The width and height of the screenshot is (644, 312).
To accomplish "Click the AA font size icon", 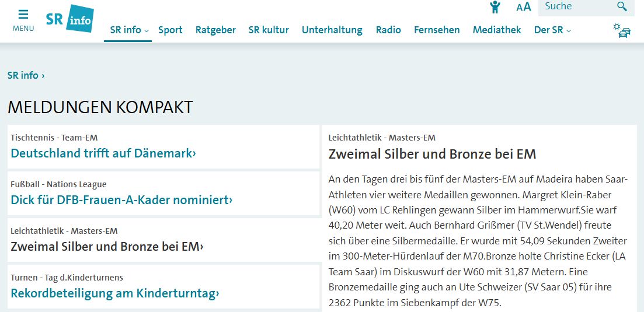I will click(x=524, y=7).
